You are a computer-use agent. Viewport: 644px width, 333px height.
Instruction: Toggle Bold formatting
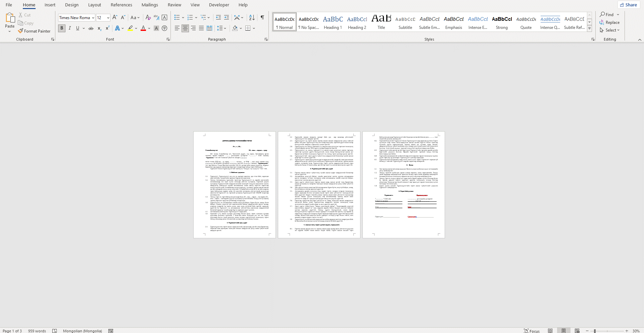pos(62,28)
